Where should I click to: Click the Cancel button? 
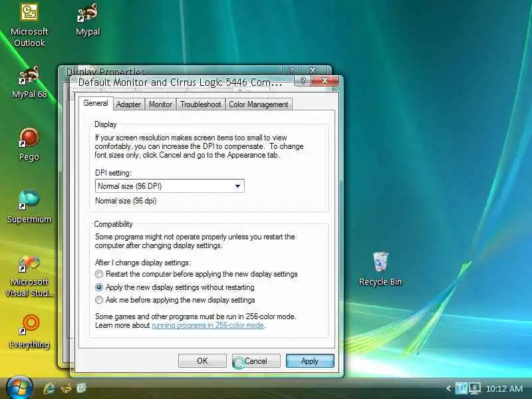click(x=256, y=361)
